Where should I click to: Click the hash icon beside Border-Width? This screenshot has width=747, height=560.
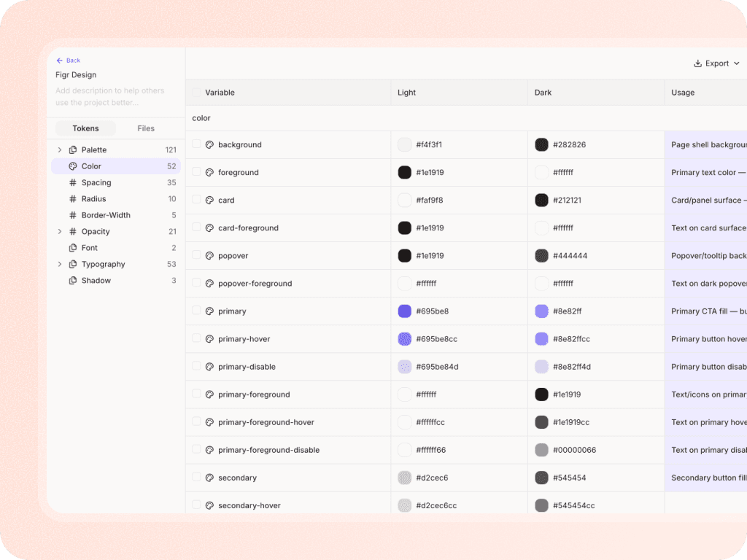[73, 215]
